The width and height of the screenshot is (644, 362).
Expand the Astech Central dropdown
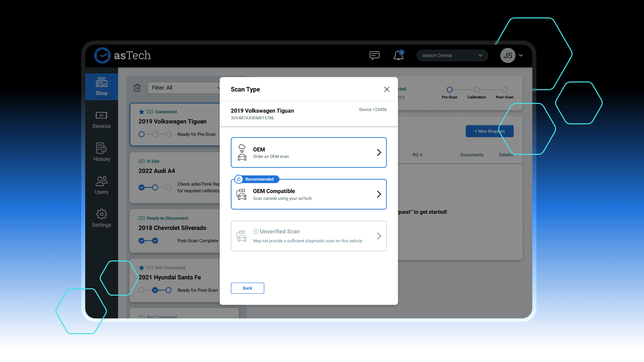point(452,56)
